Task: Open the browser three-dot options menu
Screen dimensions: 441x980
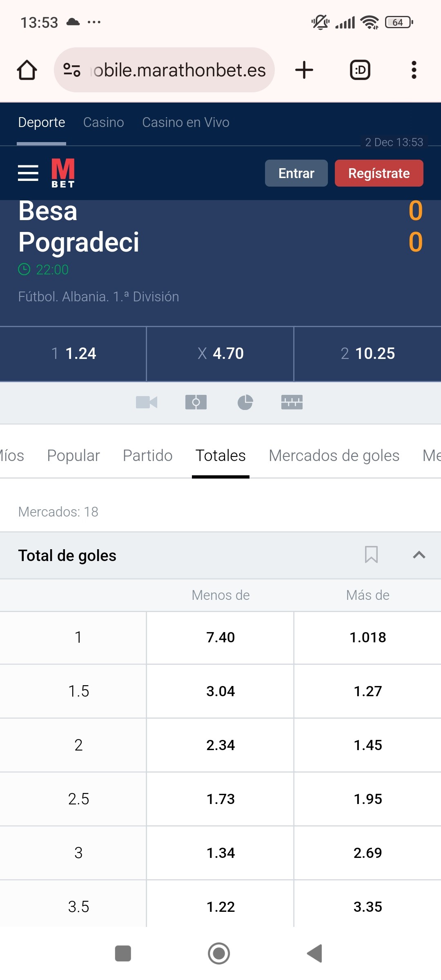Action: pyautogui.click(x=414, y=70)
